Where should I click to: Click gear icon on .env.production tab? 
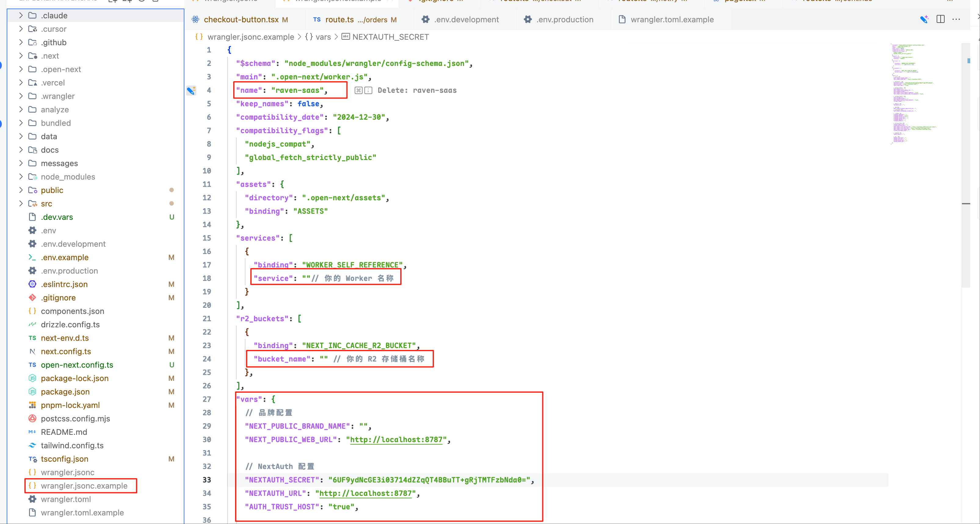(x=527, y=20)
